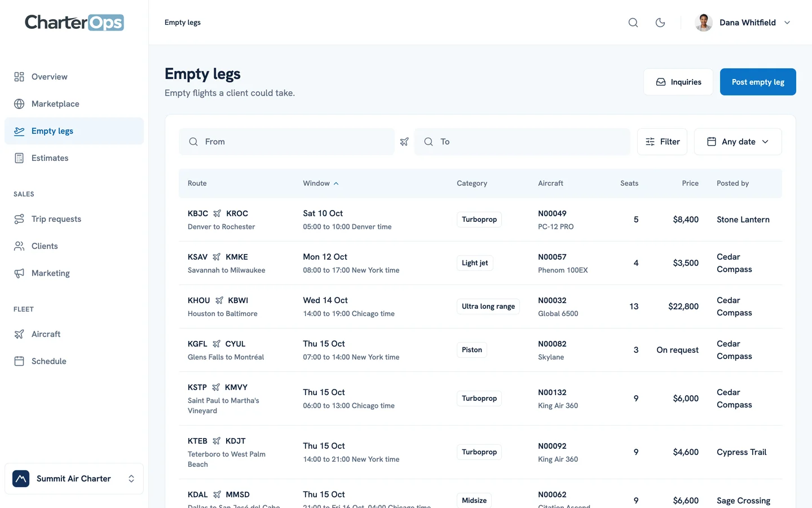Click aircraft N00049 PC-12 PRO
Screen dimensions: 812x508
(556, 220)
